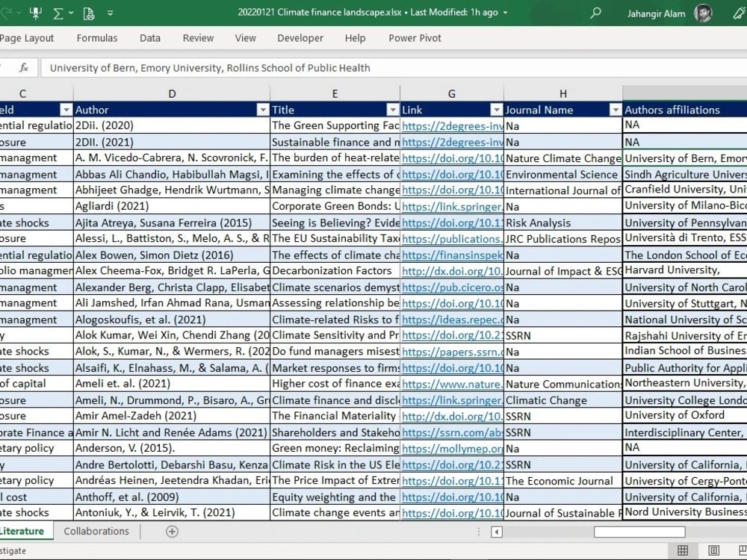Switch to the Collaborations sheet tab

click(96, 532)
